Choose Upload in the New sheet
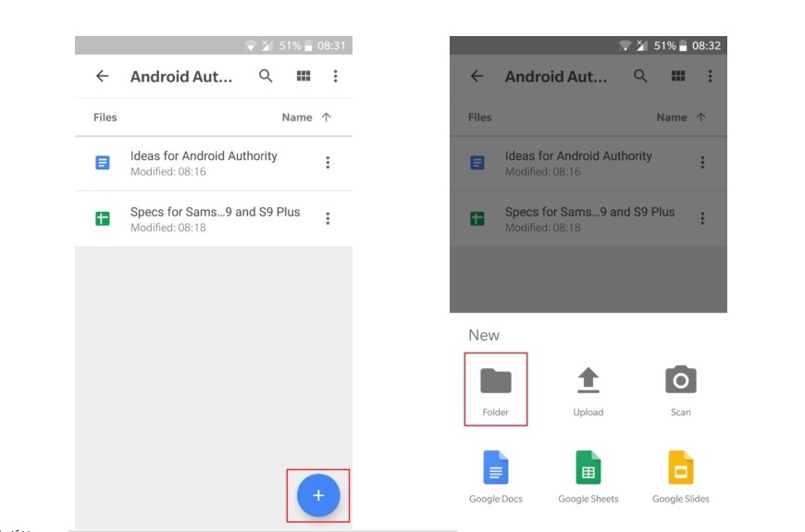Screen dimensions: 805x532 588,390
